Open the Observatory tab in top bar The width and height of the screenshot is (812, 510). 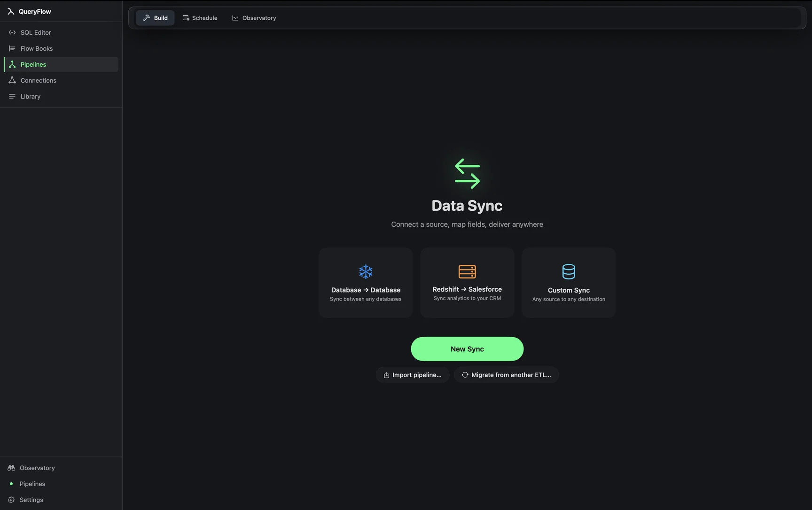click(254, 18)
